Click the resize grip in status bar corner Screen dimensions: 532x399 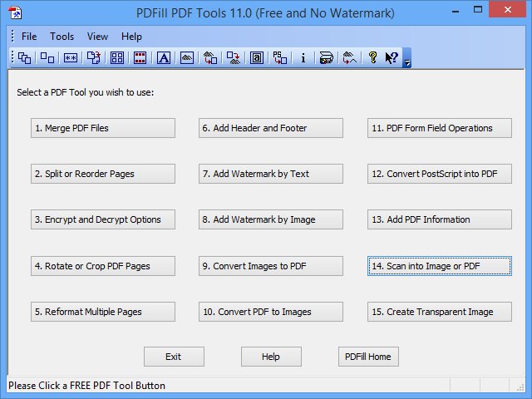coord(520,387)
